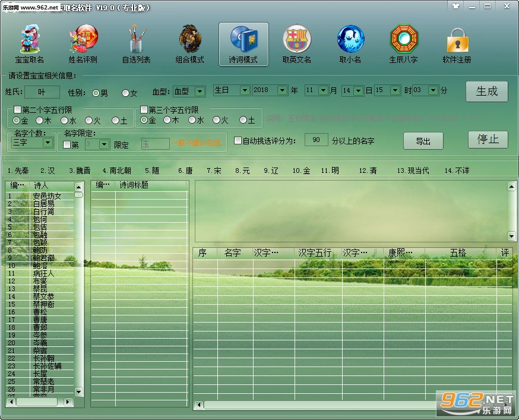
Task: Open the 取小名 nickname icon
Action: coord(350,44)
